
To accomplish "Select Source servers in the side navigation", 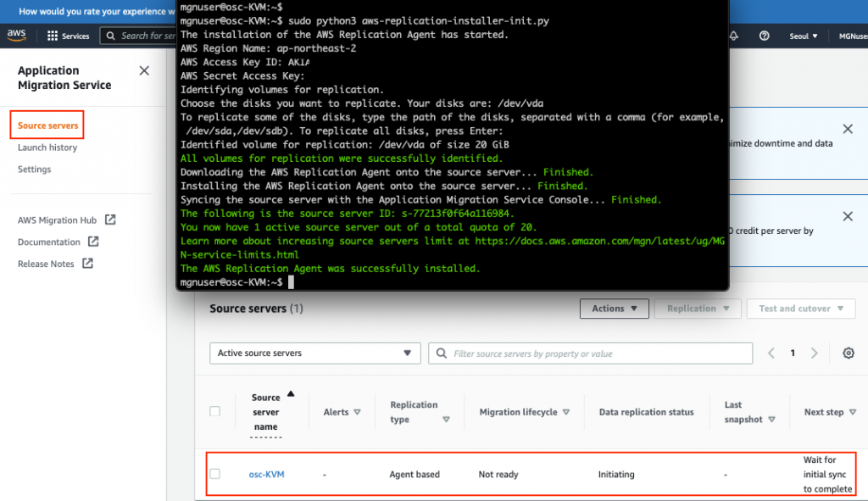I will pyautogui.click(x=47, y=125).
